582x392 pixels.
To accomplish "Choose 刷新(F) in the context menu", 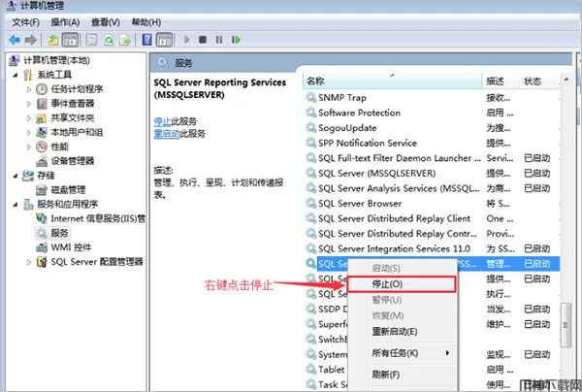I will point(402,375).
